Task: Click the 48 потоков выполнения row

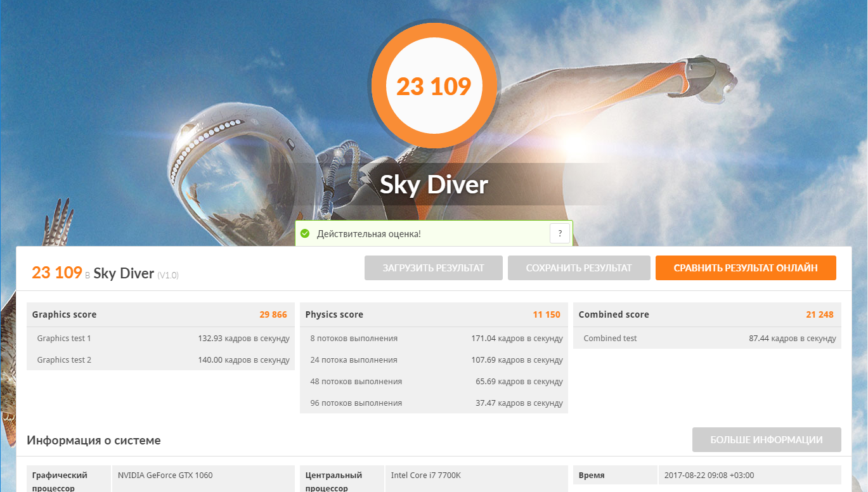Action: [x=434, y=382]
